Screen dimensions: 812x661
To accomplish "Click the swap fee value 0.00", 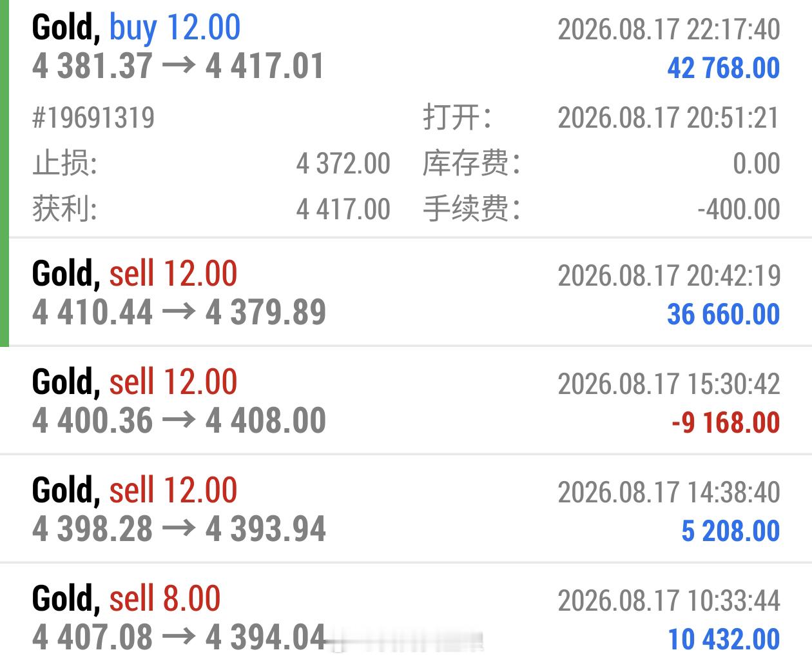I will tap(757, 164).
